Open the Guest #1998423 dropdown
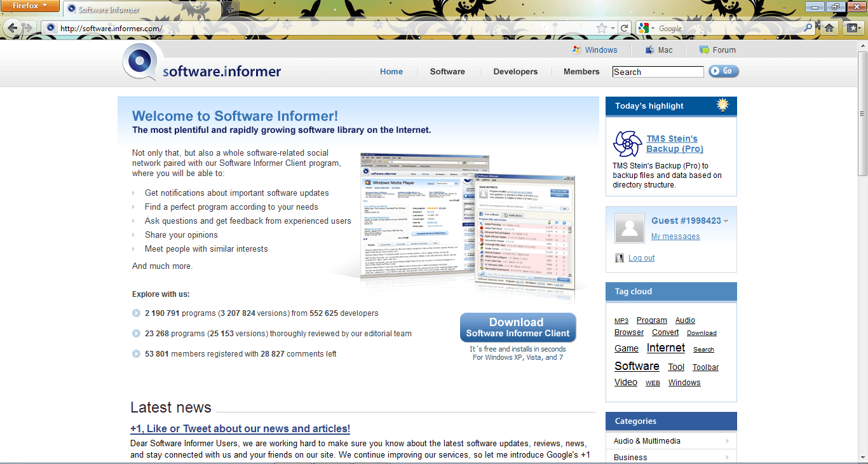The height and width of the screenshot is (464, 868). (726, 221)
